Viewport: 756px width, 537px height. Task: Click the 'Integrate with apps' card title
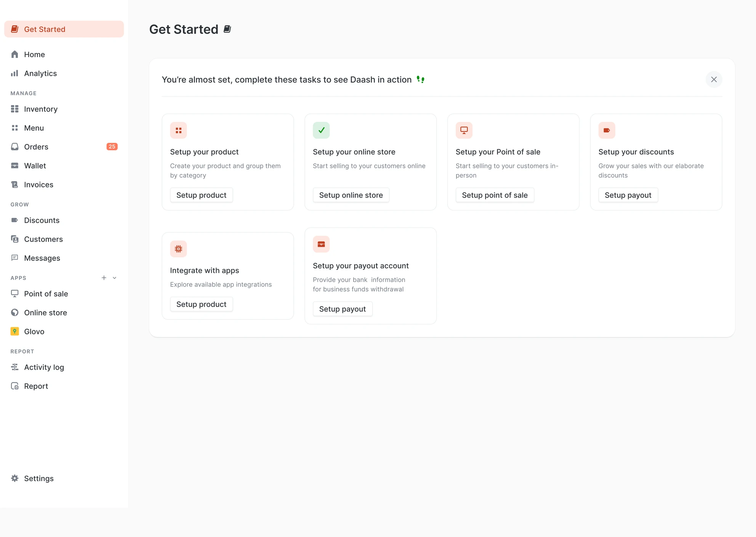click(x=205, y=270)
